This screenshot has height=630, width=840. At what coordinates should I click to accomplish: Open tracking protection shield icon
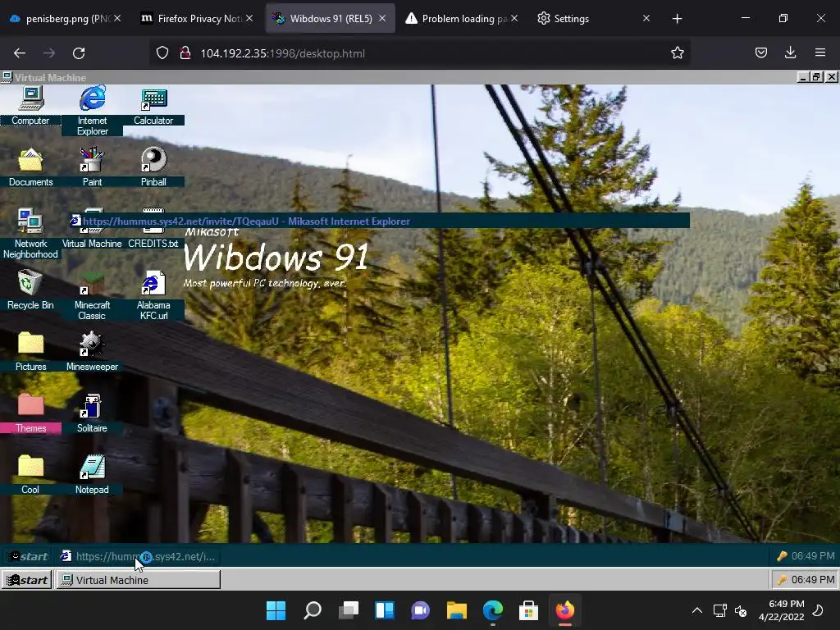pos(162,53)
